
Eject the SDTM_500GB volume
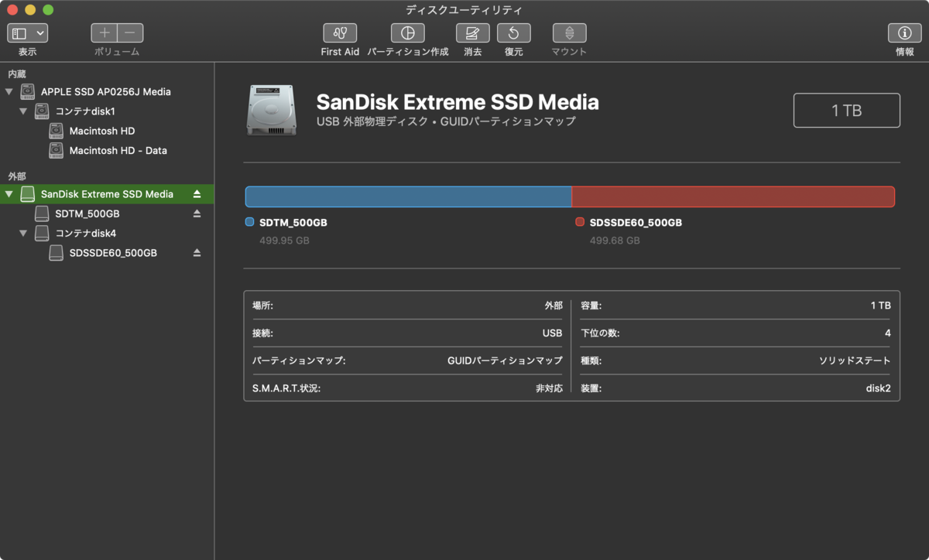[197, 213]
